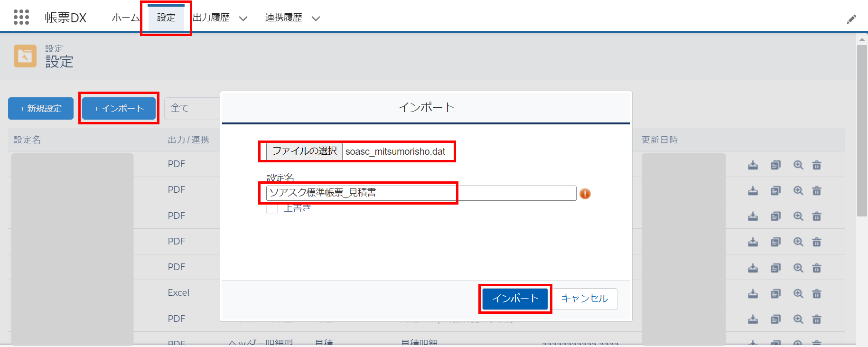Click the soasc_mitsumorisho.dat file name
Viewport: 868px width, 347px height.
(395, 151)
